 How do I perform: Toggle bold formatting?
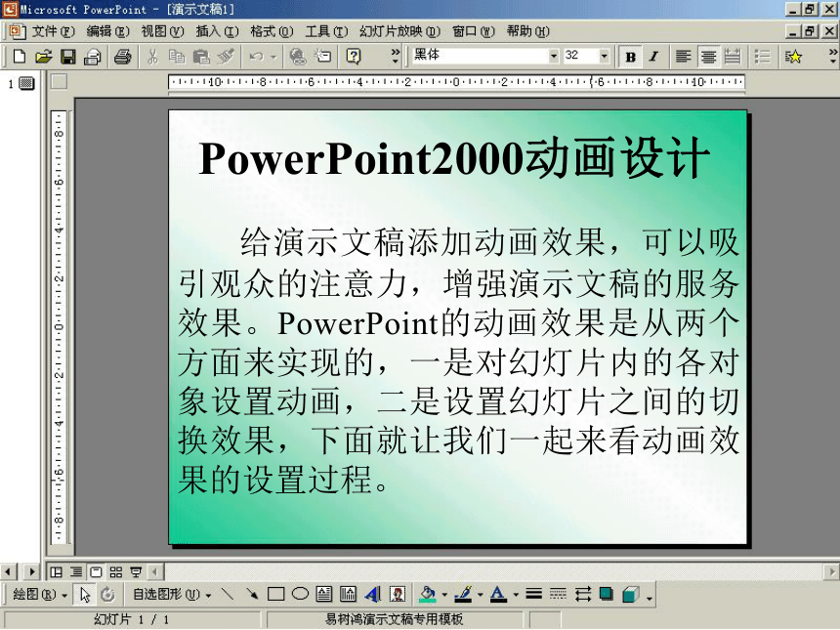click(631, 57)
